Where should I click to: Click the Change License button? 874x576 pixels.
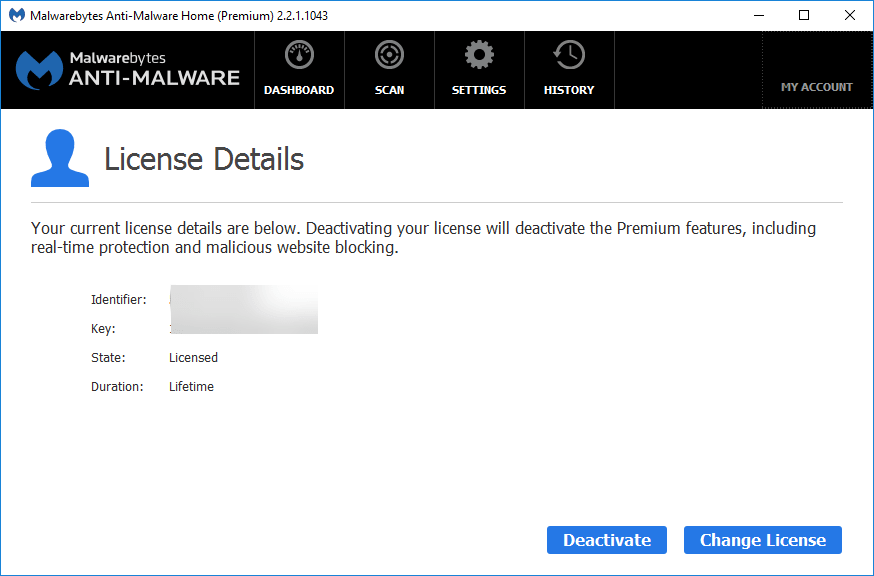coord(763,540)
